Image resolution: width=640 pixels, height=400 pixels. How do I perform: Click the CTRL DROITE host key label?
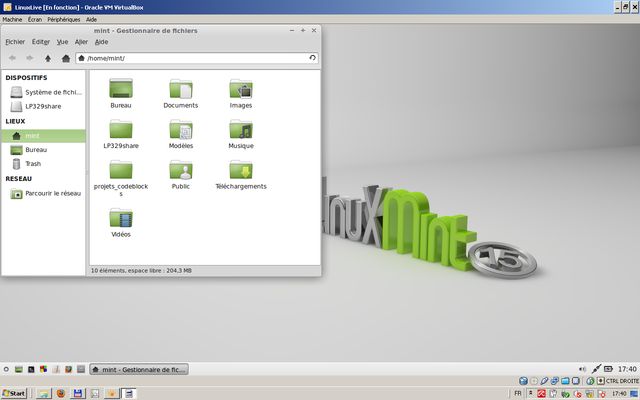pyautogui.click(x=622, y=381)
